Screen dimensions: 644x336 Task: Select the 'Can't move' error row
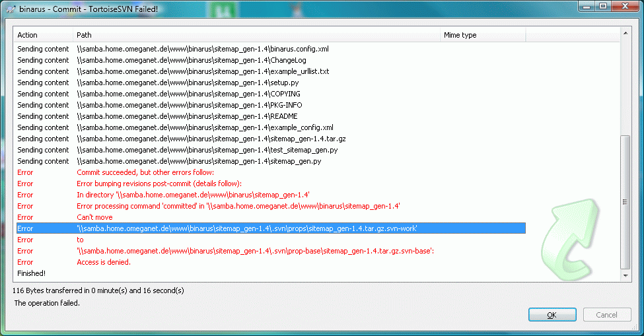[x=271, y=217]
